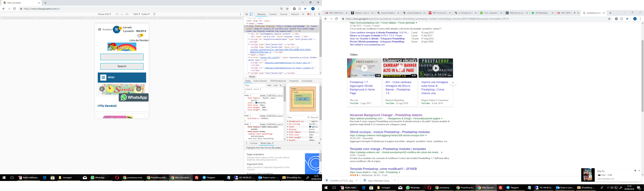Go to previous slide in banner carousel
Viewport: 644px width, 191px height.
pos(102,89)
